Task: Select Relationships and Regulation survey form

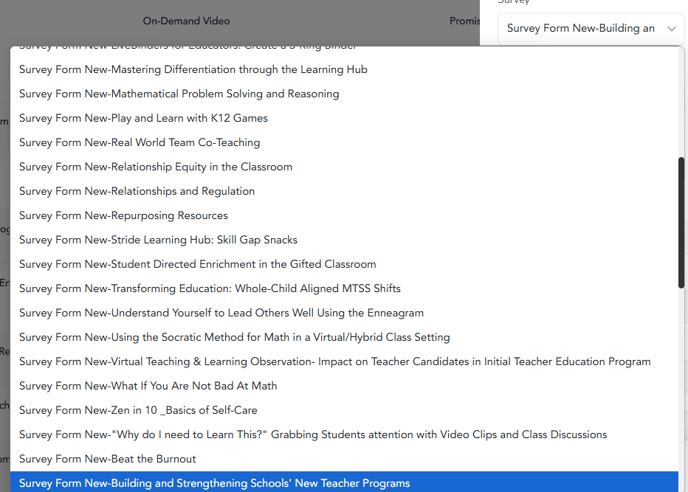Action: pyautogui.click(x=344, y=191)
